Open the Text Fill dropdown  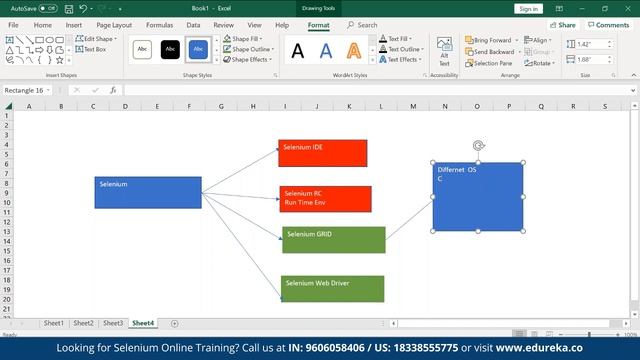click(396, 39)
